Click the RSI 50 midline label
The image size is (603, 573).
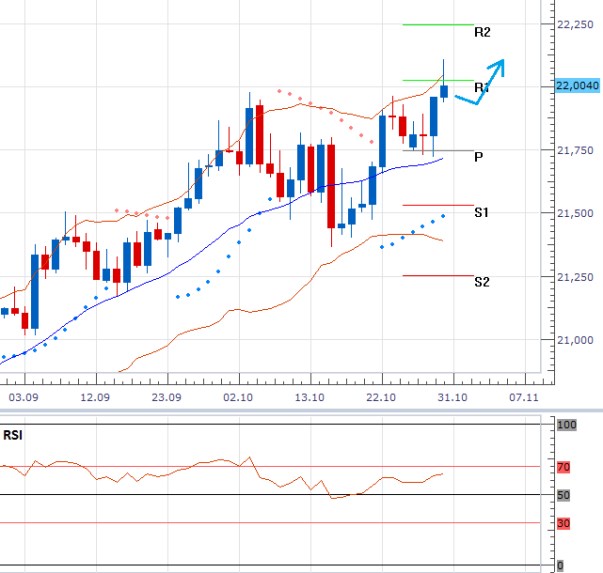[x=563, y=495]
